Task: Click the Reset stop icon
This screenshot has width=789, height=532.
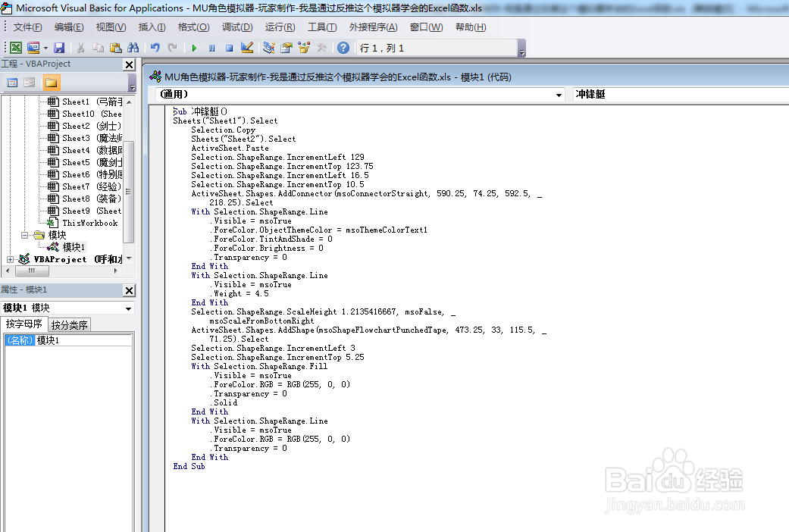Action: tap(229, 49)
